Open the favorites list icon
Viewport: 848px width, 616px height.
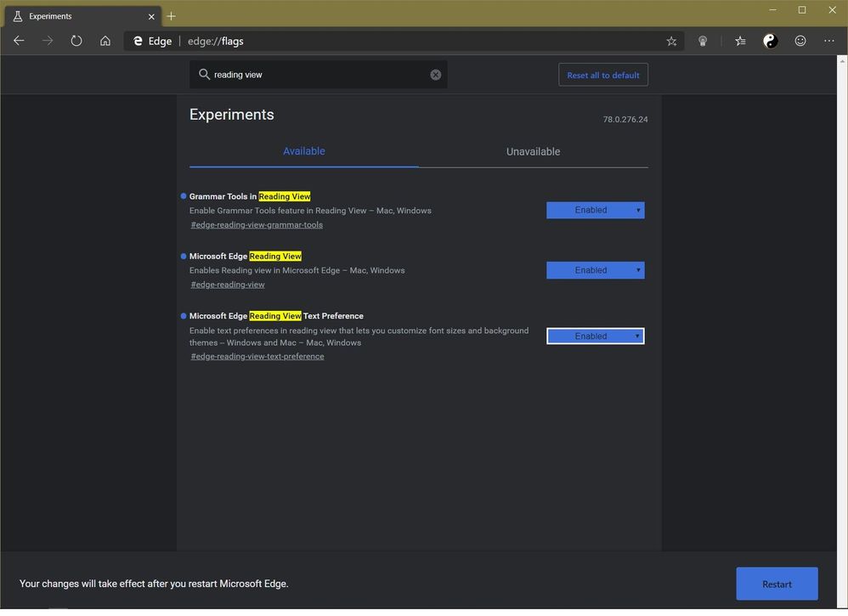(740, 41)
